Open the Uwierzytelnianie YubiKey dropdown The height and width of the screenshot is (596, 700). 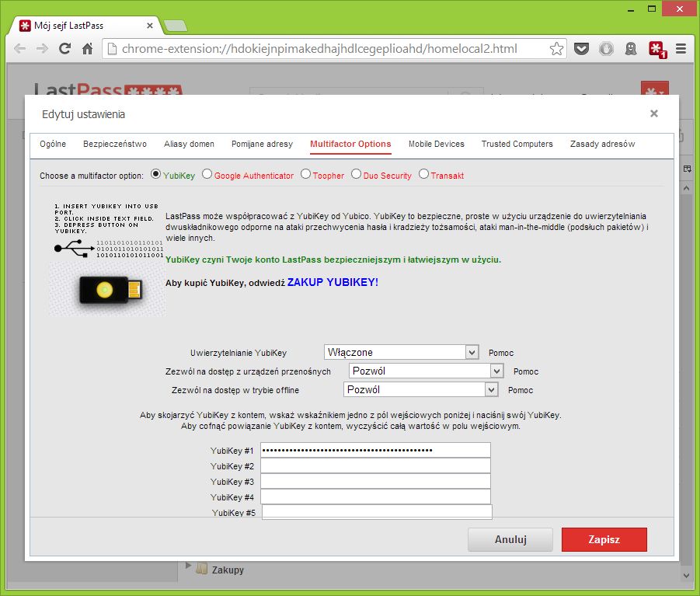[402, 352]
